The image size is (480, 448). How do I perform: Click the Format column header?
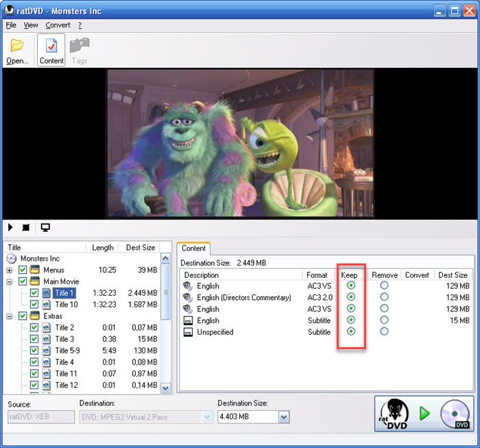[x=317, y=275]
